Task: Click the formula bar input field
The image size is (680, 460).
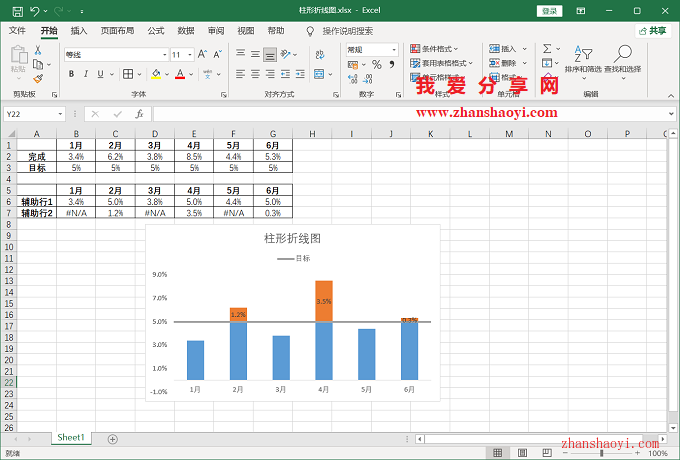Action: (x=410, y=114)
